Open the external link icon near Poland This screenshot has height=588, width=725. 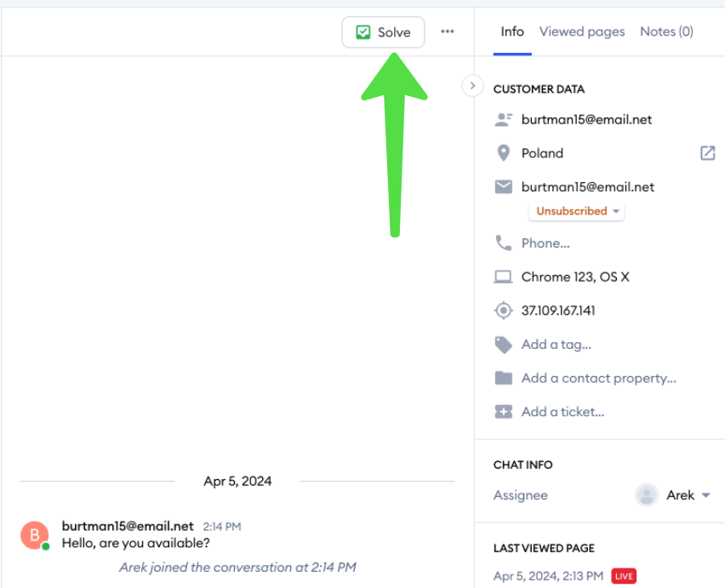pos(707,152)
